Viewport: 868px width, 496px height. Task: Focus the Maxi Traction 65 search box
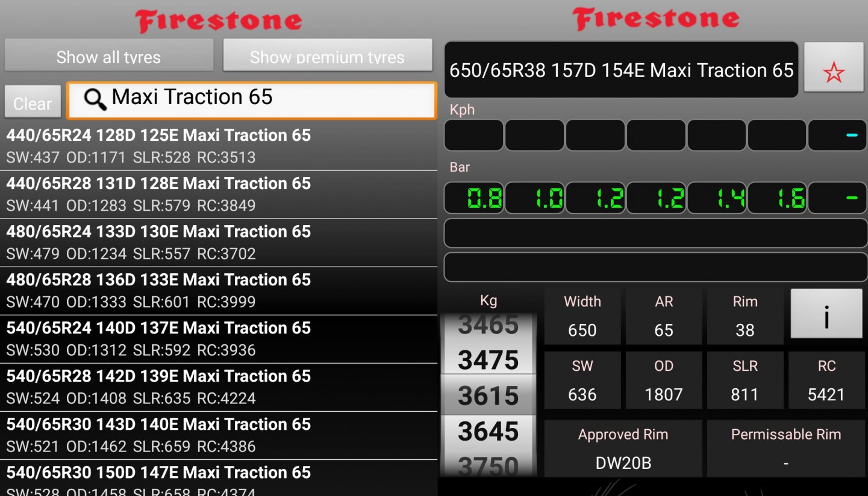coord(251,100)
